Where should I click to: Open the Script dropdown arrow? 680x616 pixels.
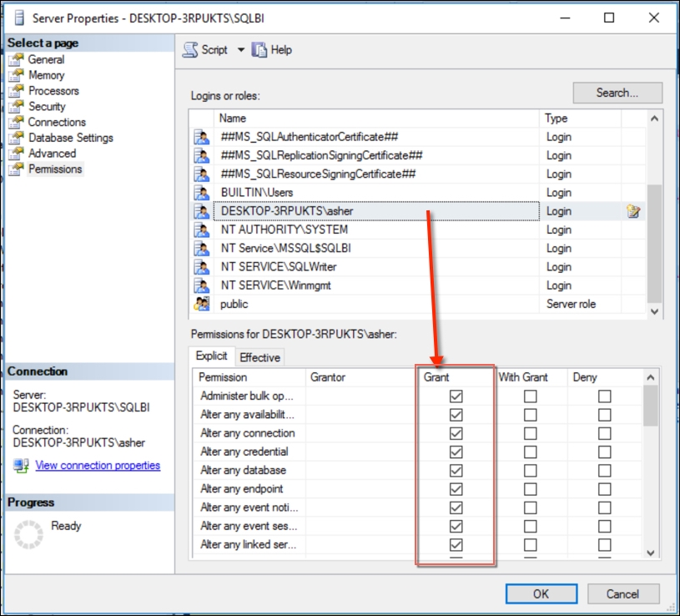click(x=241, y=50)
